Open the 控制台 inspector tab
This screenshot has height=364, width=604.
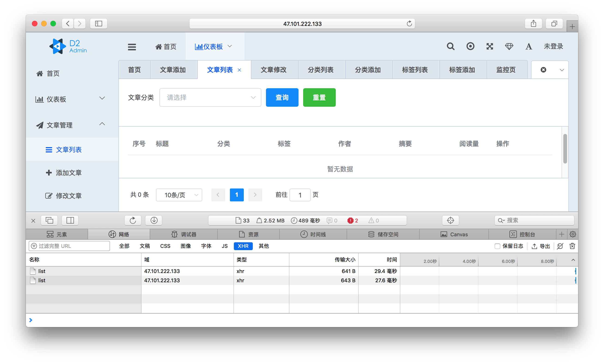pos(522,234)
